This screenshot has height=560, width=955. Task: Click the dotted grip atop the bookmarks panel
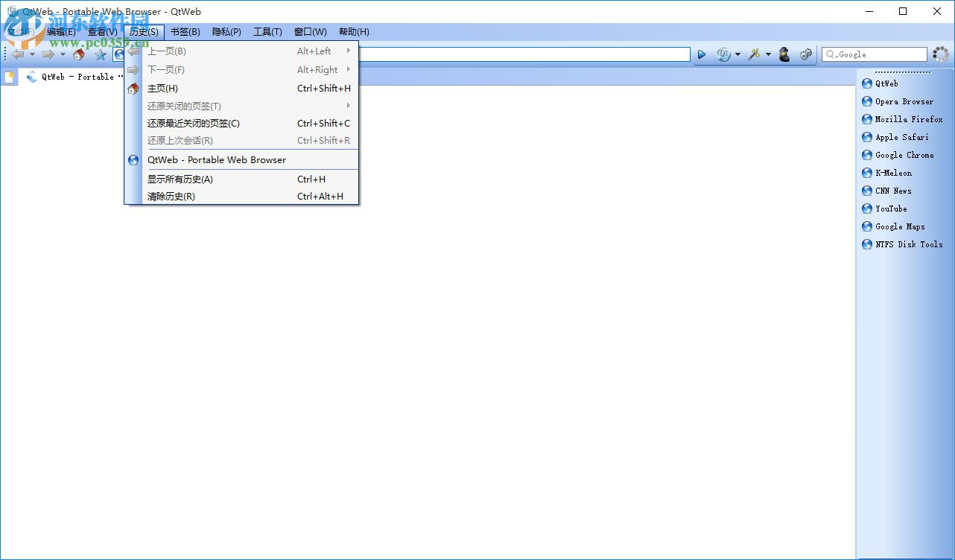(903, 72)
